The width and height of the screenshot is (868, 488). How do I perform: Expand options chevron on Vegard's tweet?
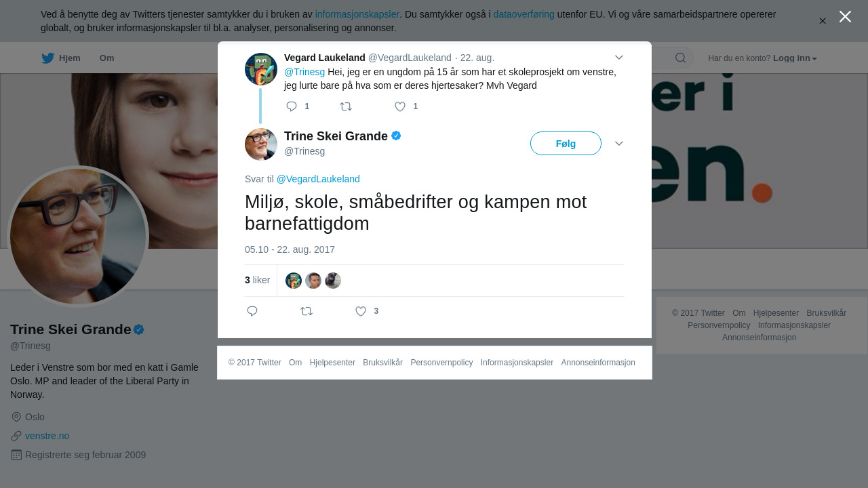coord(619,57)
